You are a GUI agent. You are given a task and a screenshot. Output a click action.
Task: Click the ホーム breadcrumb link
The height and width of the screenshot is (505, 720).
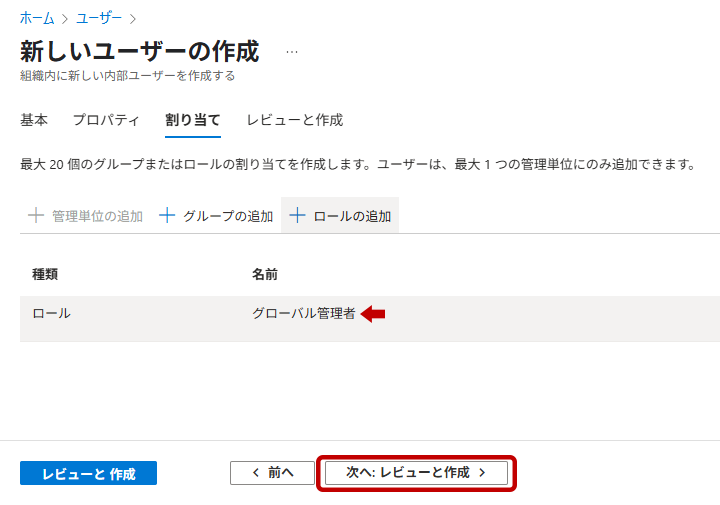point(38,18)
